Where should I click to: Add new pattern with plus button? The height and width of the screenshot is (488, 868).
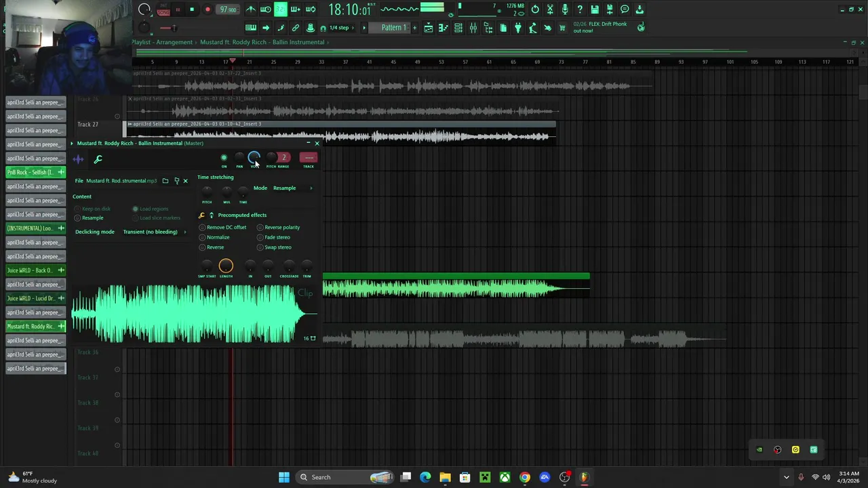(414, 28)
